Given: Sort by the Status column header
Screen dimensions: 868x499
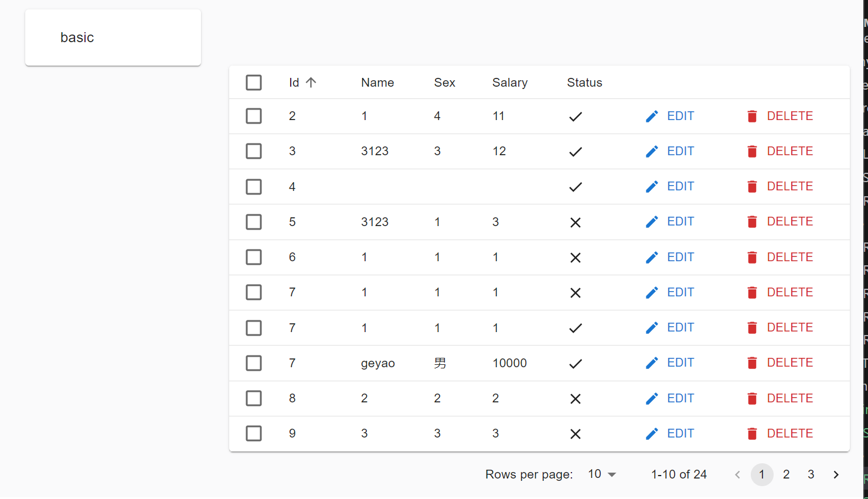Looking at the screenshot, I should pos(584,83).
